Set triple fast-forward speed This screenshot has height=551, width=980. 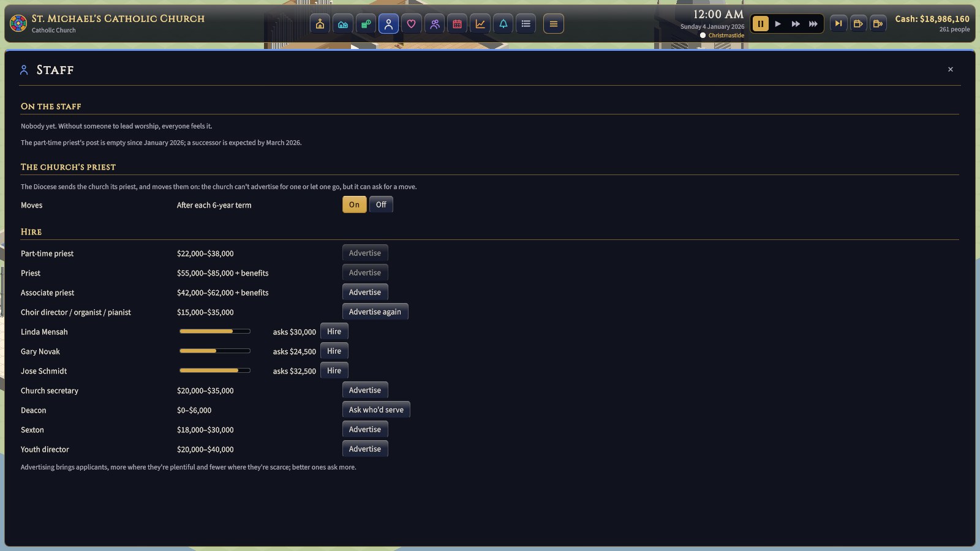pos(813,24)
